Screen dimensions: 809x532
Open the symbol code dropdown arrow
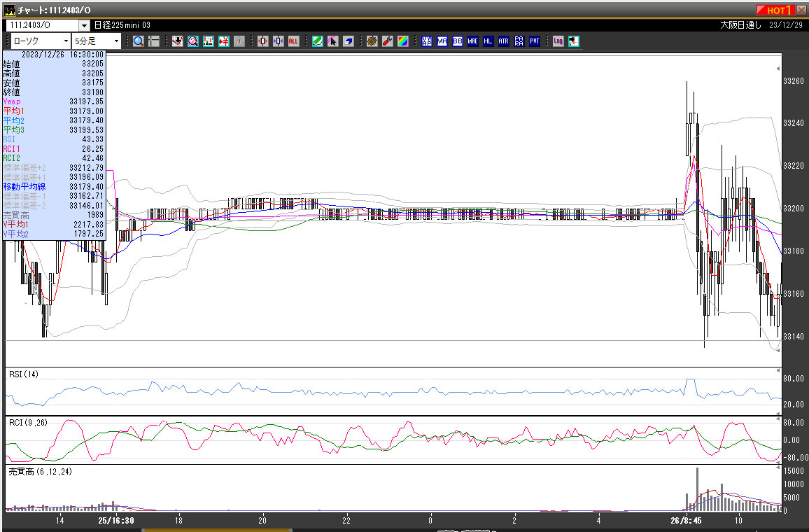point(85,25)
